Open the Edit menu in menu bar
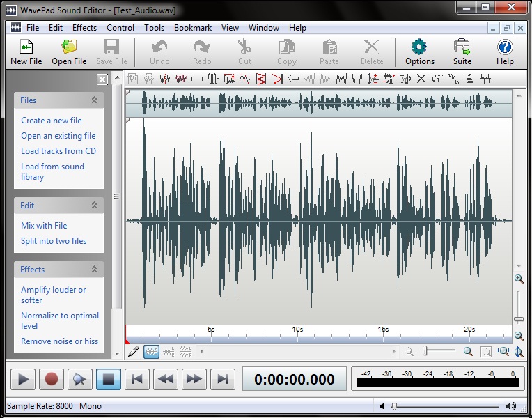Screen dimensions: 532x418 pos(56,28)
